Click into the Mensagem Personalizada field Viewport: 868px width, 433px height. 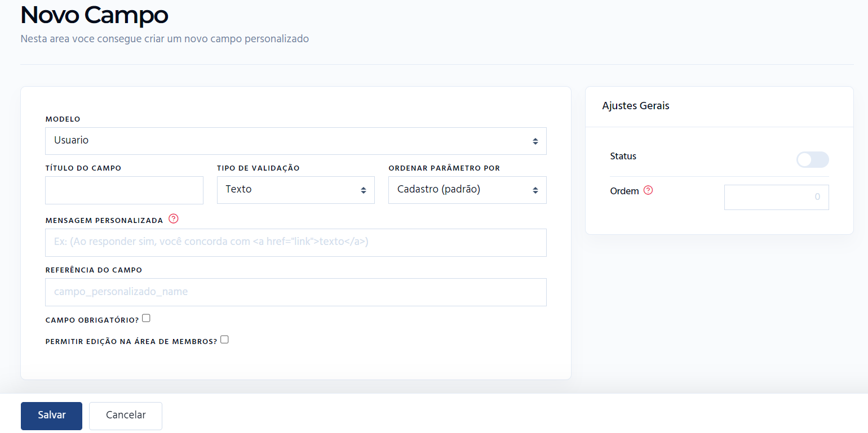[296, 243]
